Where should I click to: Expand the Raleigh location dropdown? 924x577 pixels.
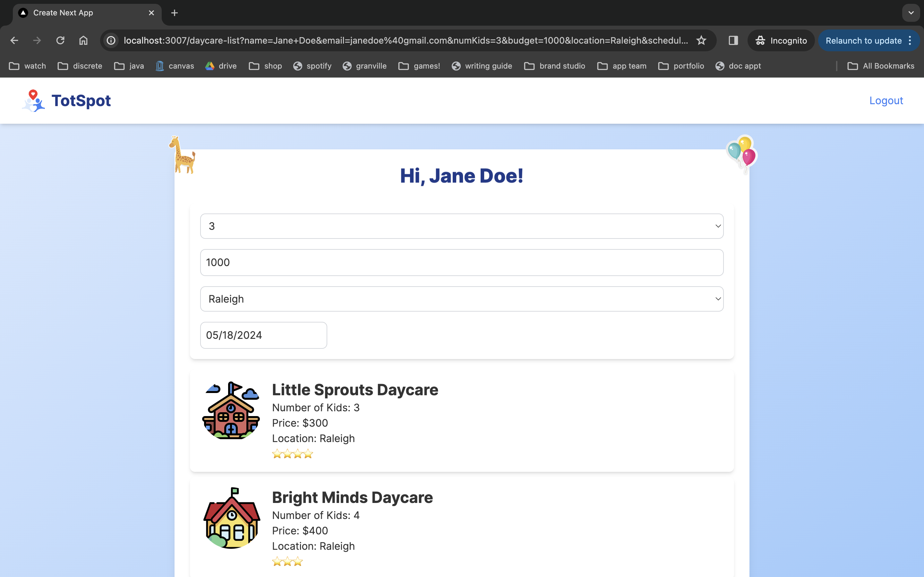click(462, 299)
